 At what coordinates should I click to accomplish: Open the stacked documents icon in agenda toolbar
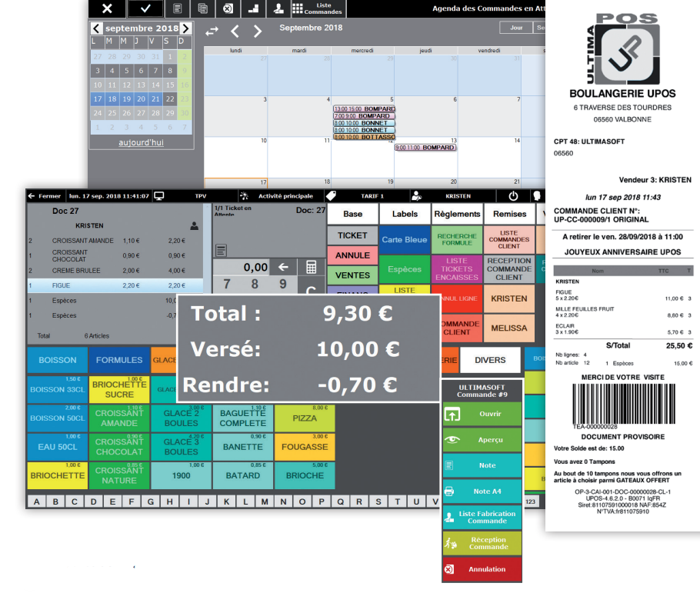click(202, 8)
